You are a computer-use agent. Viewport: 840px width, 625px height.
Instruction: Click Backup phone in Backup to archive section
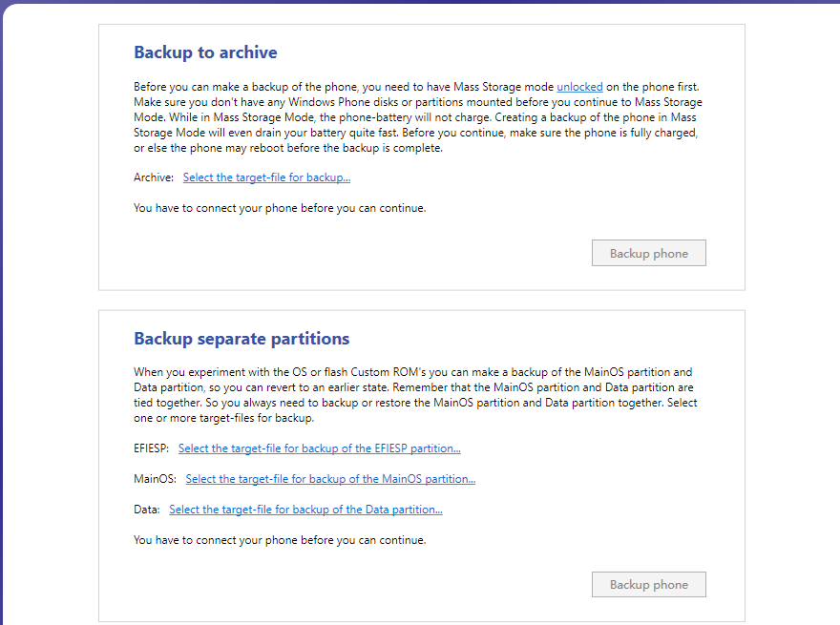coord(648,253)
